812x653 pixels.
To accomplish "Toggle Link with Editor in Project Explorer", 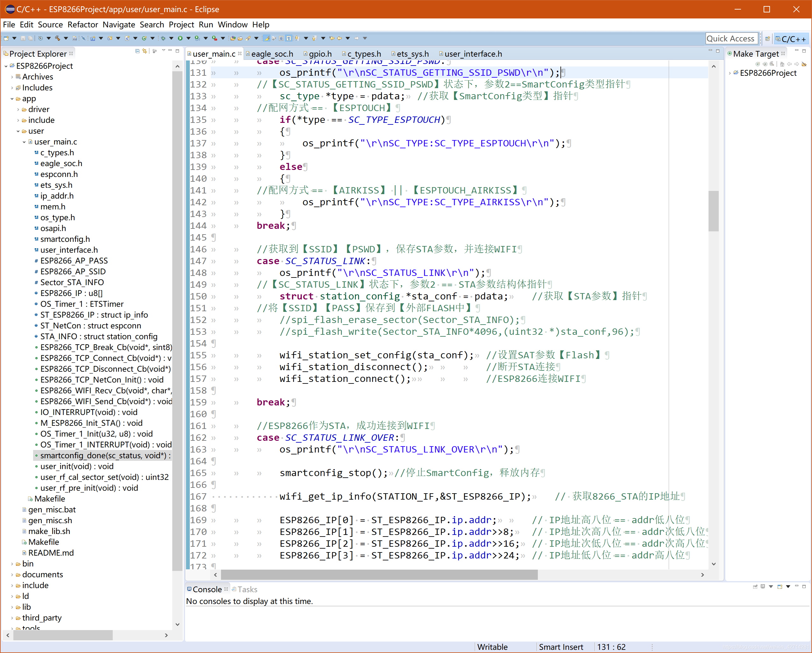I will pos(145,51).
